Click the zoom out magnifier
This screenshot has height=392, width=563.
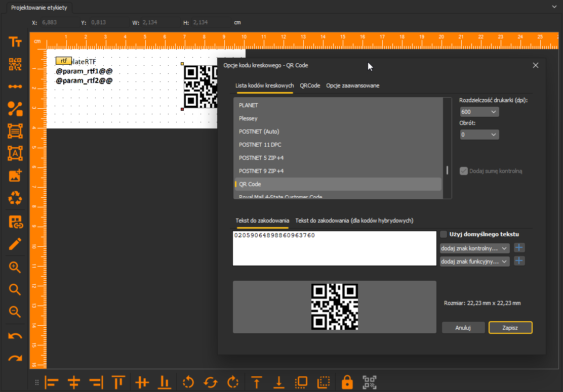click(15, 312)
